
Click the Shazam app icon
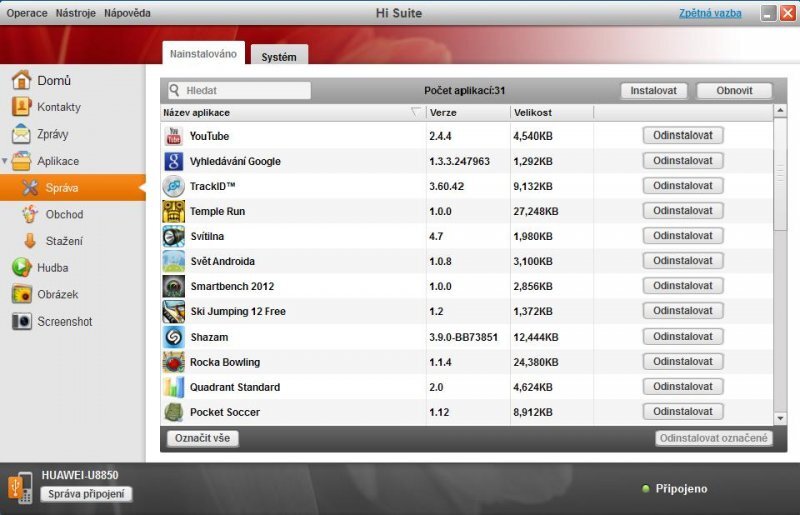pos(173,337)
